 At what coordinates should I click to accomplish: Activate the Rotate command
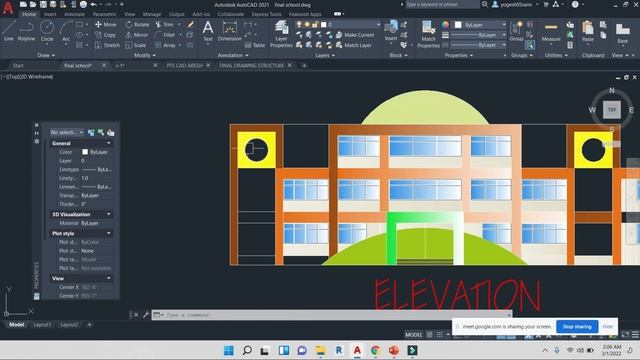(x=137, y=24)
